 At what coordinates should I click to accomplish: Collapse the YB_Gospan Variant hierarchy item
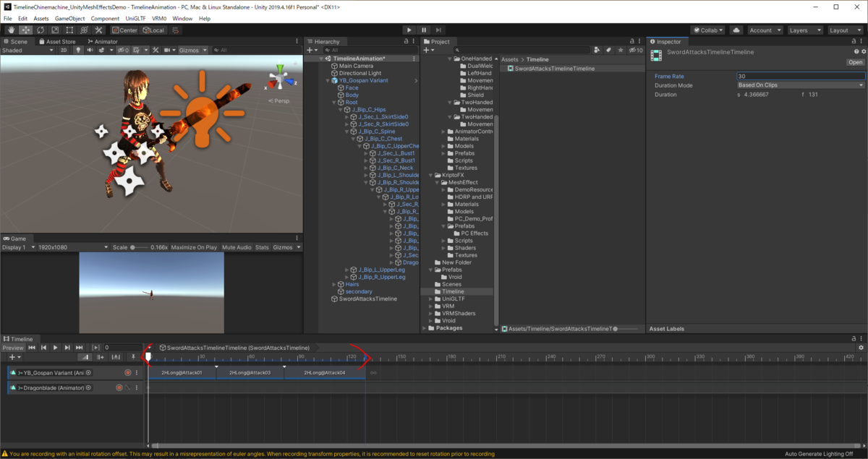[327, 80]
